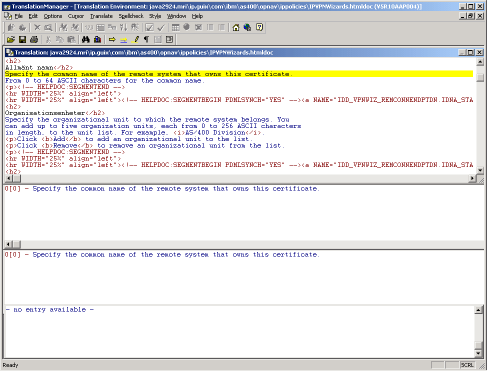
Task: Click the yellow right-arrow icon
Action: click(112, 40)
